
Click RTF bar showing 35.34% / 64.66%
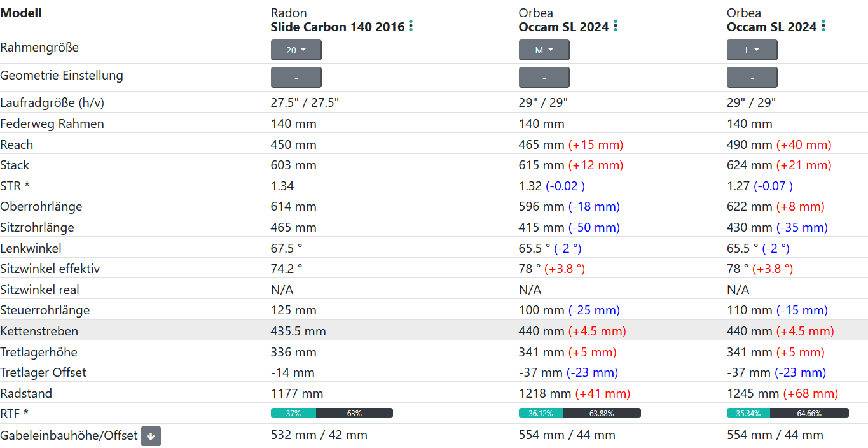click(x=787, y=413)
